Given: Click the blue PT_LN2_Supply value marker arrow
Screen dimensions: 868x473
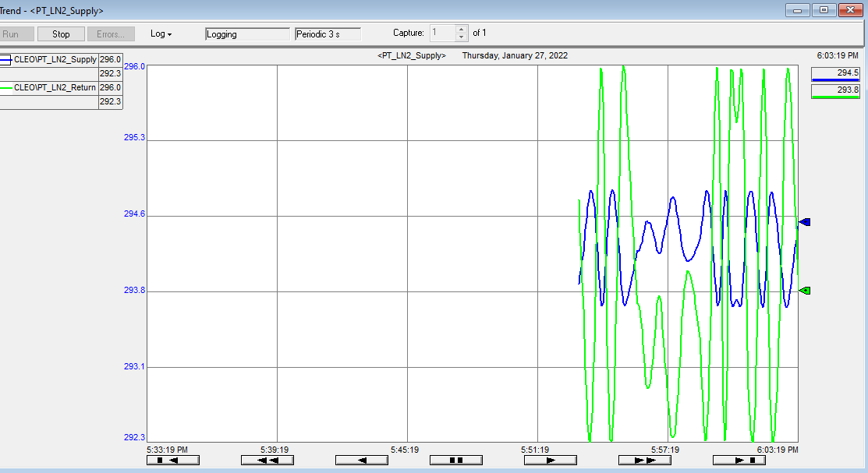Looking at the screenshot, I should [x=805, y=222].
